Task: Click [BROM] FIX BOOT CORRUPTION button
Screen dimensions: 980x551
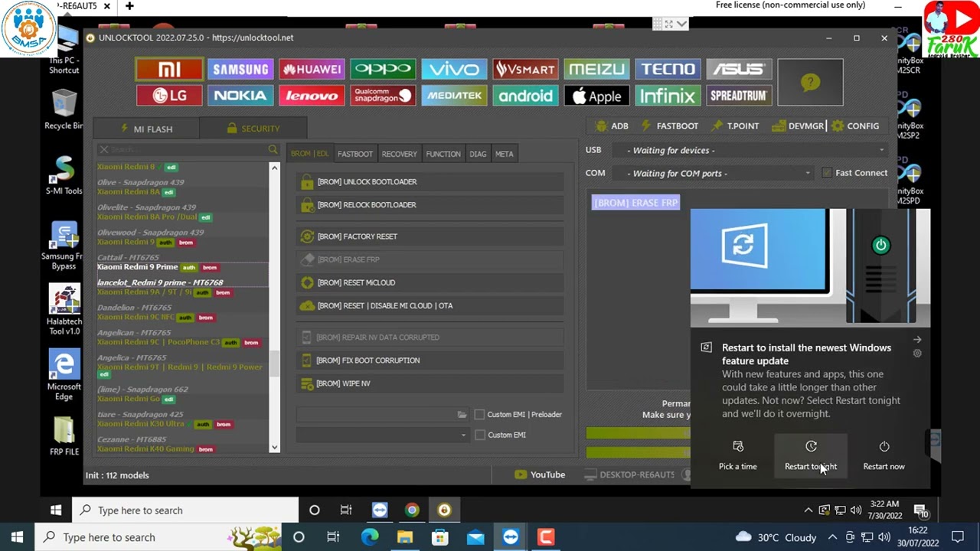Action: 430,360
